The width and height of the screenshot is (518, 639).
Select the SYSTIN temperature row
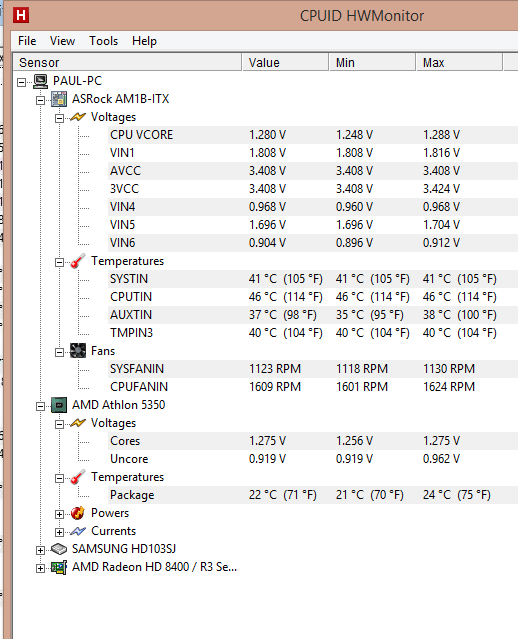tap(313, 279)
